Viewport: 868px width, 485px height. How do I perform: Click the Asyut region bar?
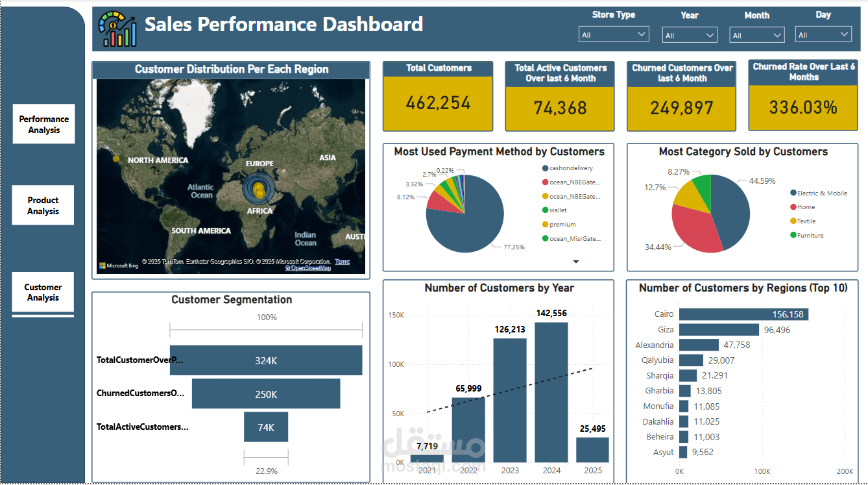tap(683, 453)
